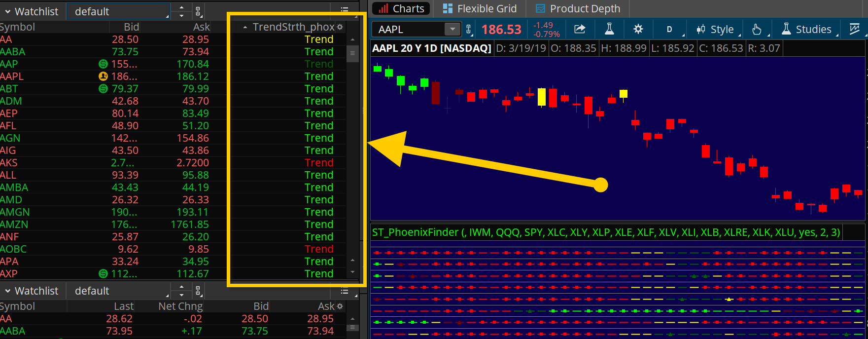Click down stepper in Watchlist above Net Chng
Screen dimensions: 868x339
(181, 295)
